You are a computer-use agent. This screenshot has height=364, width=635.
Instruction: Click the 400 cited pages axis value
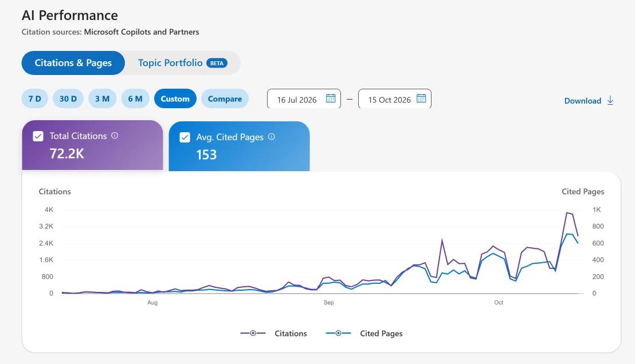pyautogui.click(x=598, y=260)
